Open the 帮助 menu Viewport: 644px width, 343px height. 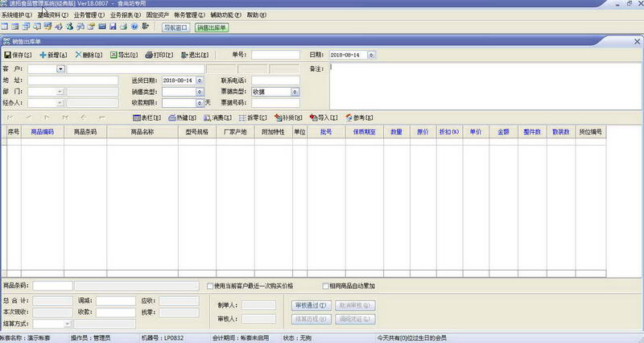pos(256,14)
